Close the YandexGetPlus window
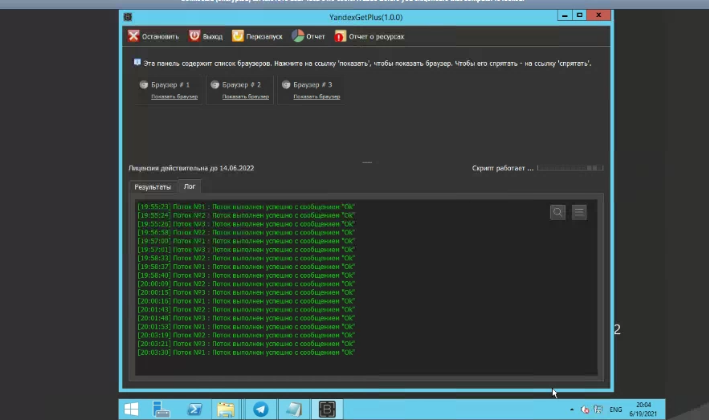Viewport: 709px width, 420px height. (599, 15)
